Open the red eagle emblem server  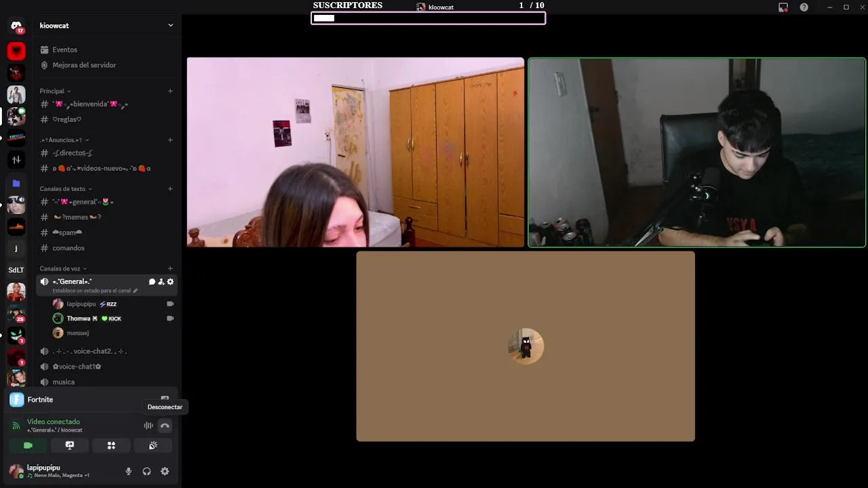coord(16,51)
